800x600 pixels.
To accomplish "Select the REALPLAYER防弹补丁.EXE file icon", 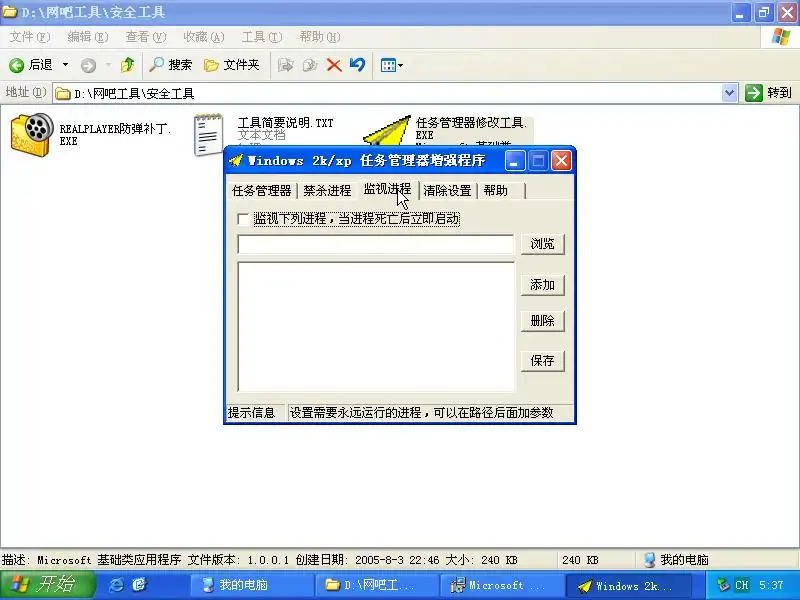I will tap(32, 135).
